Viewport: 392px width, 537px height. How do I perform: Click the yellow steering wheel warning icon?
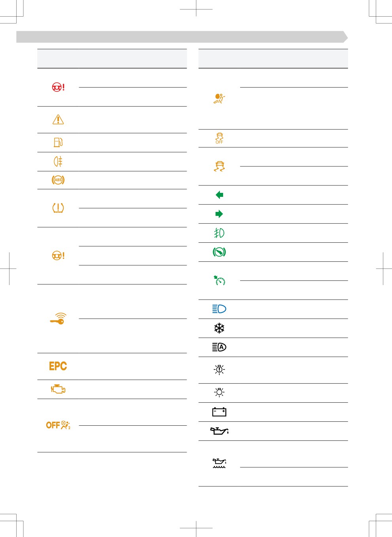(58, 255)
